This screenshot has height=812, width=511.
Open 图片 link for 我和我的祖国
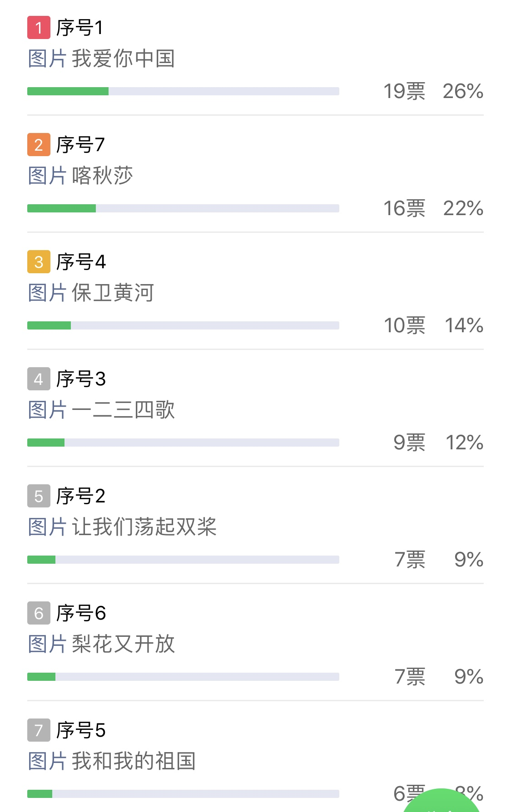47,761
